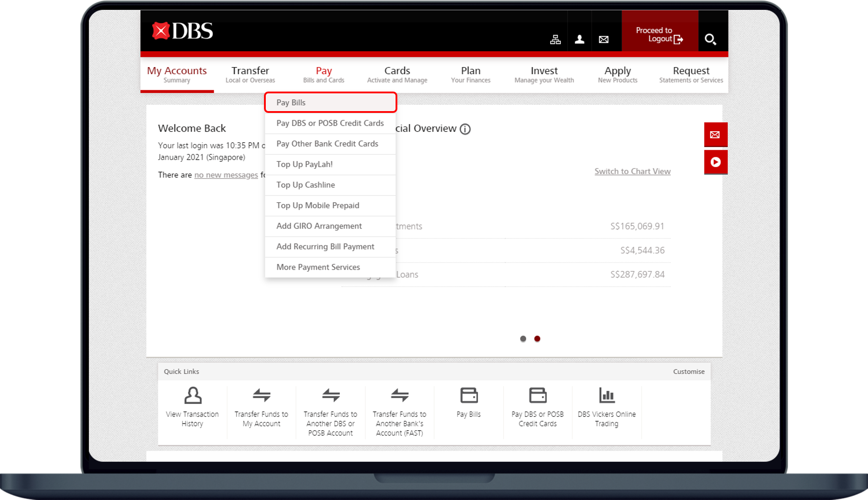The height and width of the screenshot is (500, 868).
Task: Expand the Transfer Local or Overseas dropdown
Action: click(x=250, y=73)
